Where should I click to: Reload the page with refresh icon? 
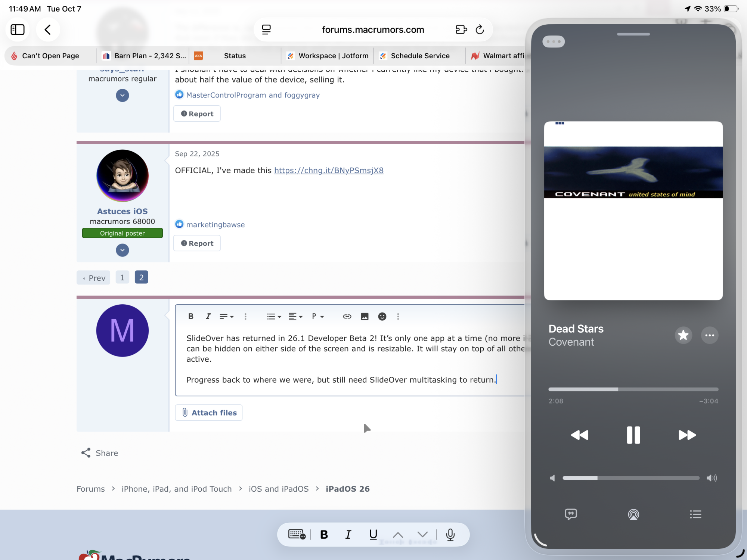(480, 29)
